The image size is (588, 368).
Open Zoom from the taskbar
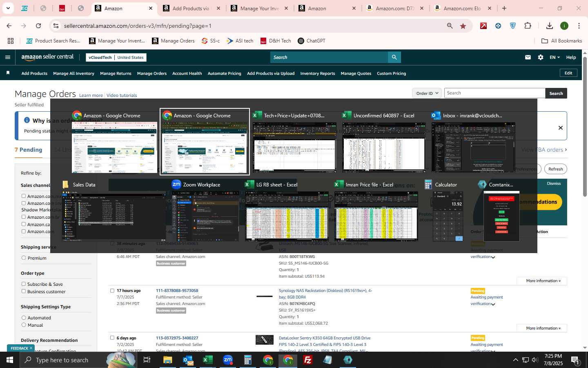(x=228, y=360)
